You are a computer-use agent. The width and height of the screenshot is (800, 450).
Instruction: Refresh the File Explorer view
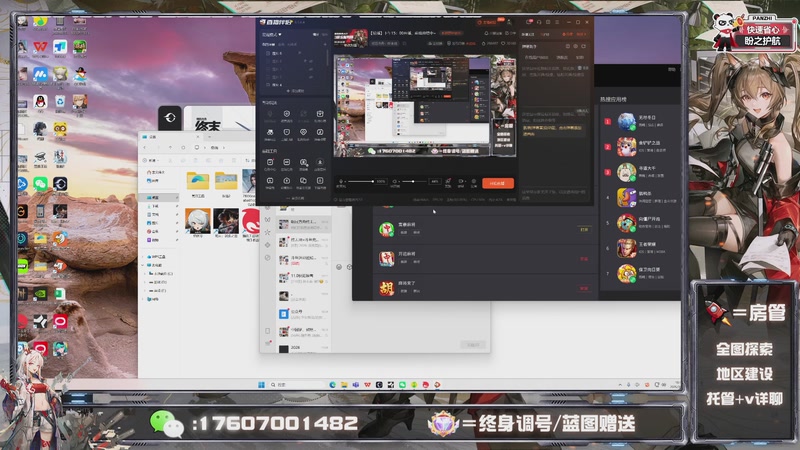pyautogui.click(x=183, y=147)
